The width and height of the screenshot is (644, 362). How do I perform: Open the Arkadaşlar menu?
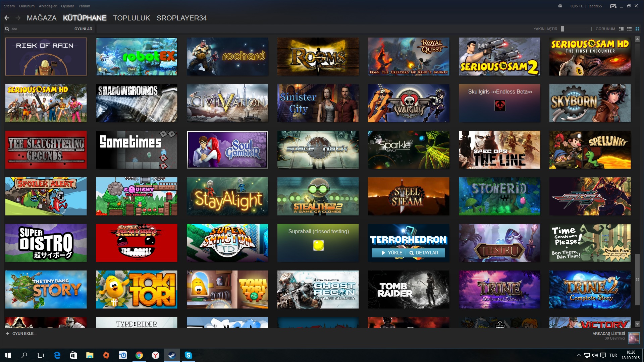point(48,6)
